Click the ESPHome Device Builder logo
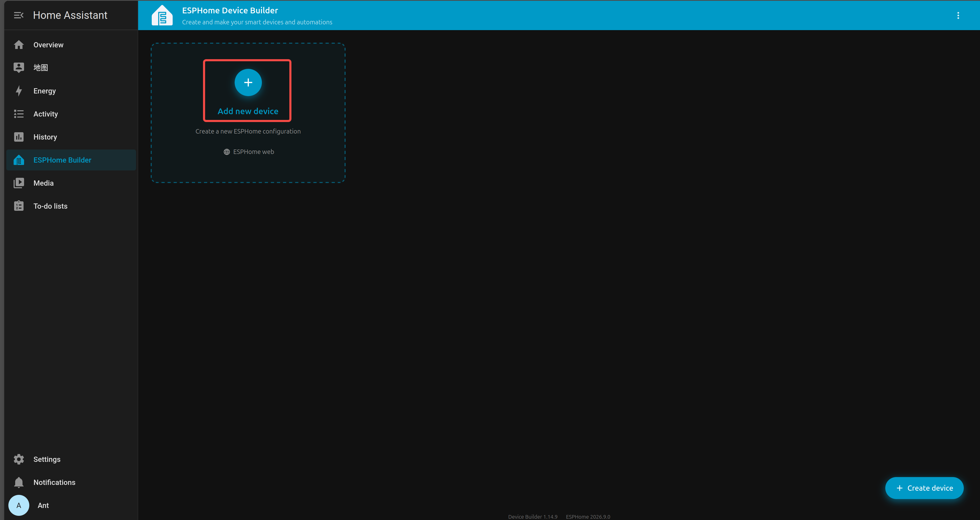This screenshot has height=520, width=980. pos(162,15)
